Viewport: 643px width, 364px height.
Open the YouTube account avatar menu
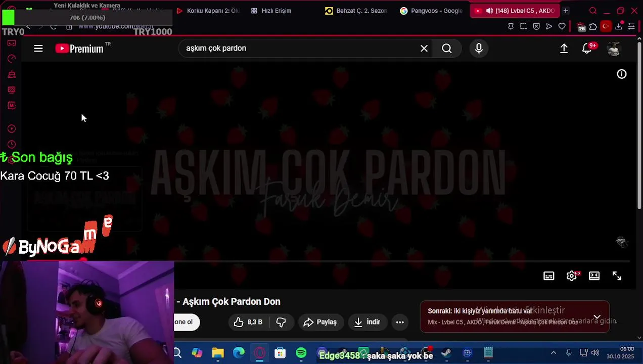coord(614,49)
